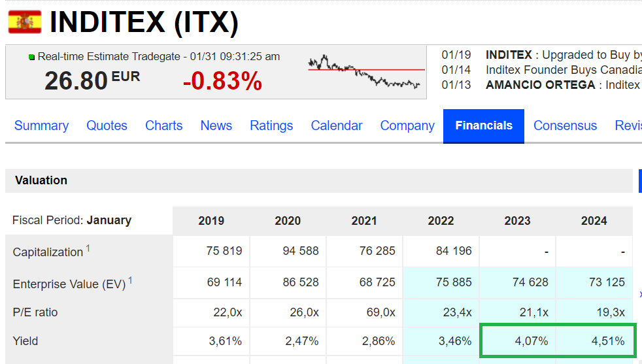Switch to the Quotes tab
This screenshot has height=364, width=642.
(107, 125)
